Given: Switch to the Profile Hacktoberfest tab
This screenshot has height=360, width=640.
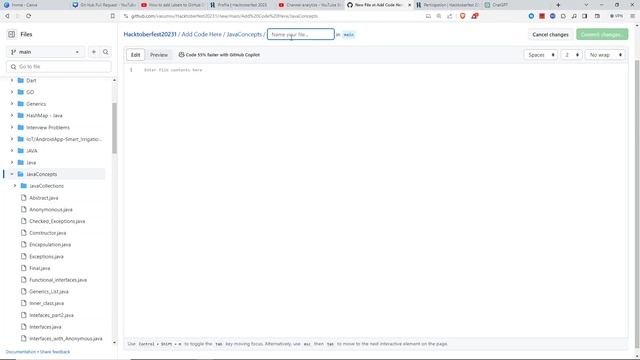Looking at the screenshot, I should click(x=242, y=5).
